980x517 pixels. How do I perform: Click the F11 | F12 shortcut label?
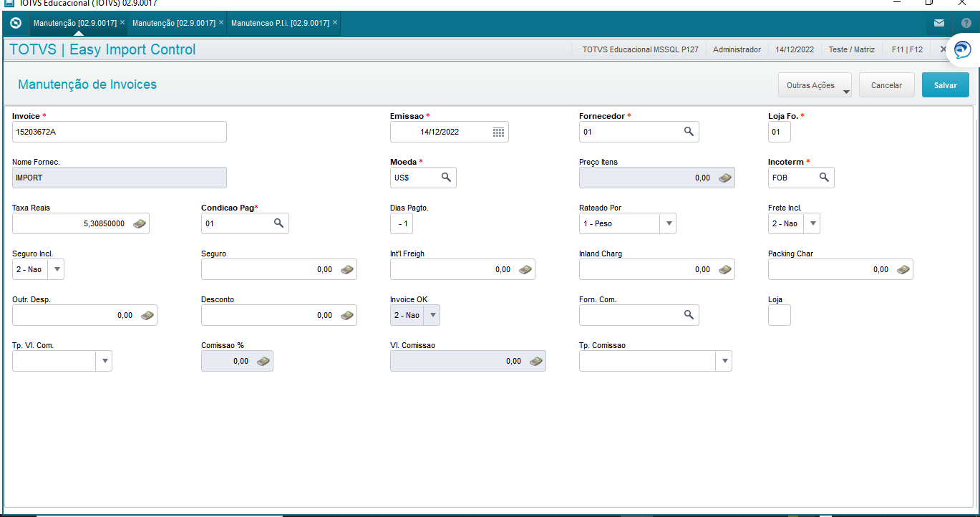(907, 49)
